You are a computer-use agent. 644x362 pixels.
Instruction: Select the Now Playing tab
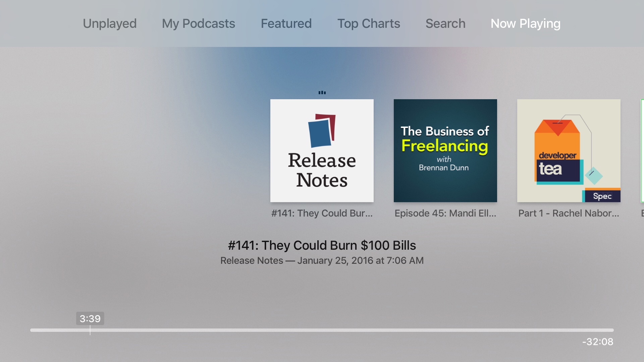[525, 24]
